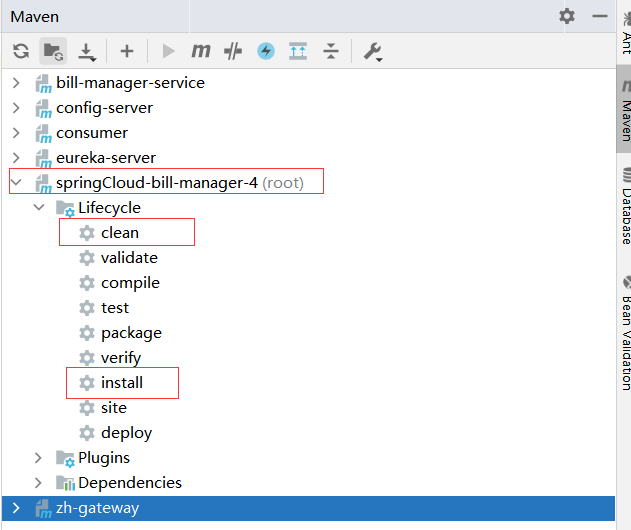Select site lifecycle goal
The height and width of the screenshot is (530, 631).
[114, 408]
